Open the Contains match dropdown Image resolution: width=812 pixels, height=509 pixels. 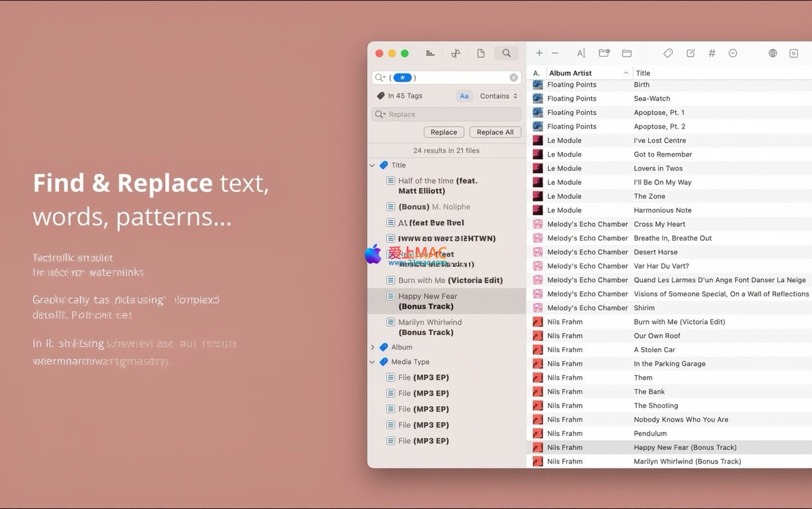pos(499,96)
